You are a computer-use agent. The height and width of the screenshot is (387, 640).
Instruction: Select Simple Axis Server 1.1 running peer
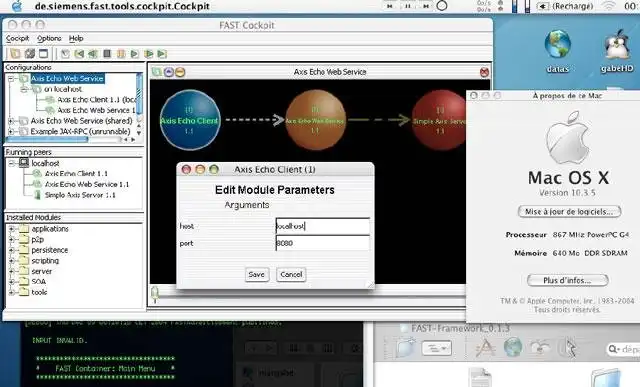pyautogui.click(x=80, y=195)
